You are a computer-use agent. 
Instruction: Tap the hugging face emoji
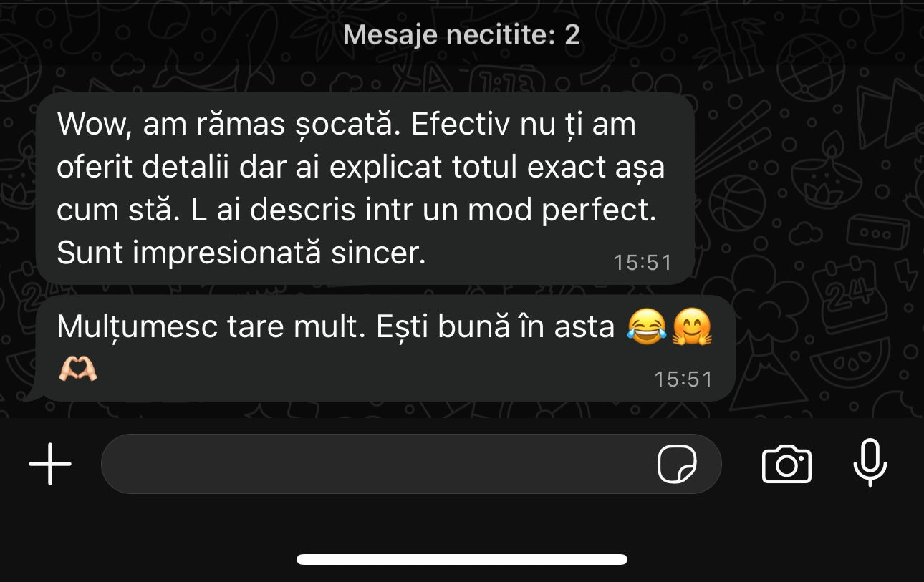click(690, 327)
